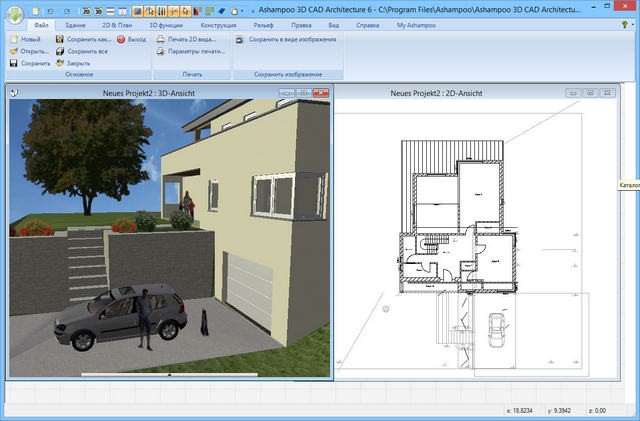Click the system icon in 3D-Ansicht window title
The height and width of the screenshot is (421, 640).
[15, 93]
